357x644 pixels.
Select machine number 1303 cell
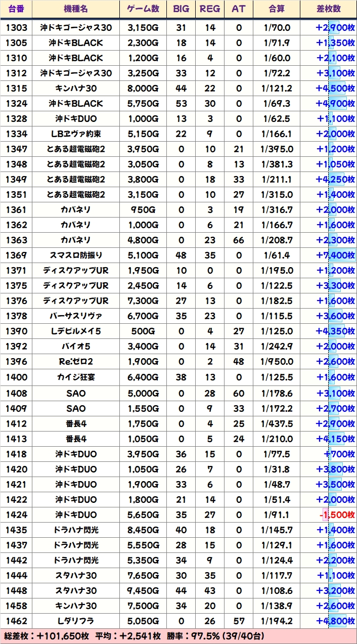click(x=16, y=28)
